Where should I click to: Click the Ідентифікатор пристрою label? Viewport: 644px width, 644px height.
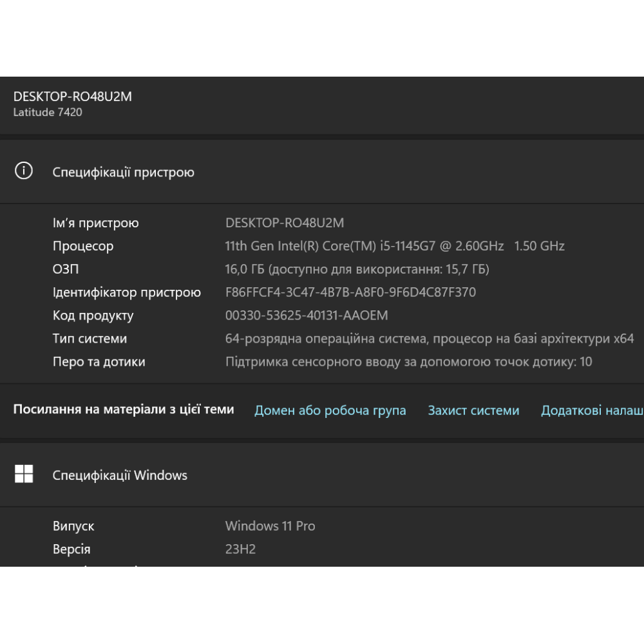pos(126,292)
